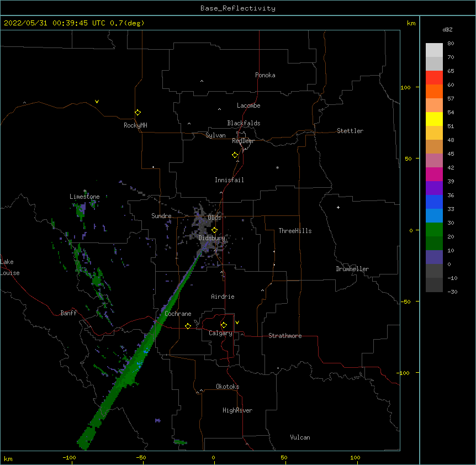This screenshot has height=465, width=476.
Task: Click the Blackfalds label
Action: (244, 123)
